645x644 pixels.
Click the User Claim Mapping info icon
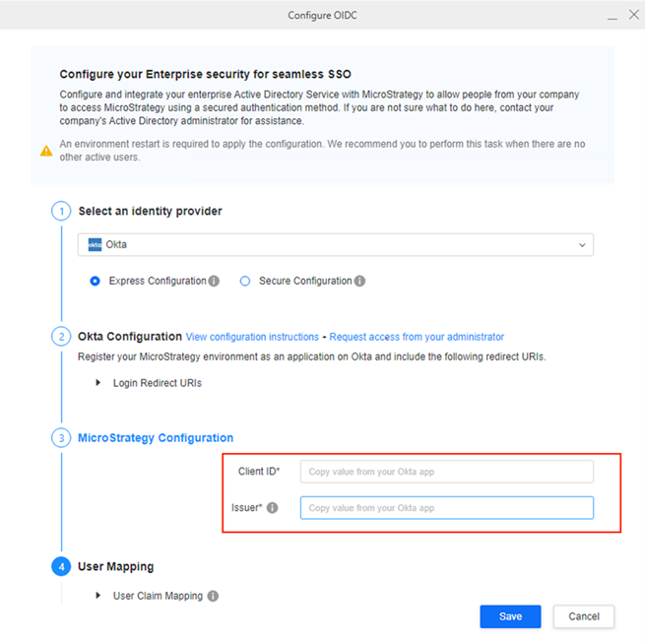click(x=213, y=596)
